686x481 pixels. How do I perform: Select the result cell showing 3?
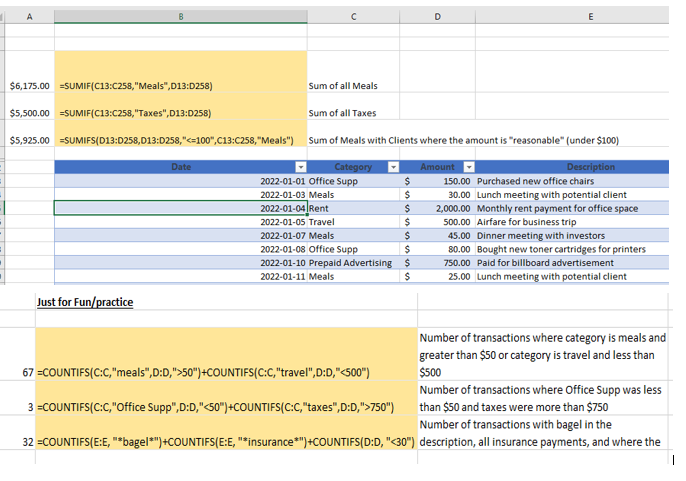tap(18, 397)
